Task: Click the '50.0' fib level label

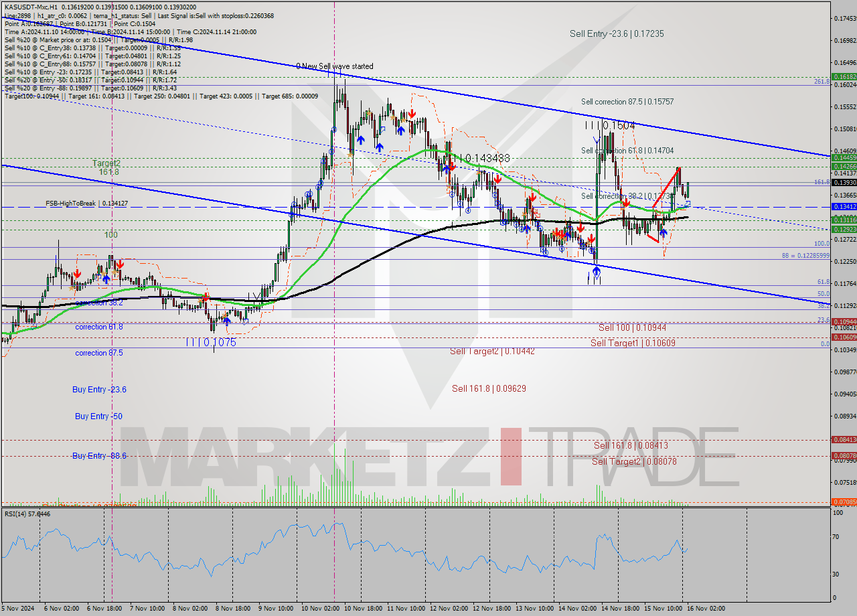Action: pos(824,293)
